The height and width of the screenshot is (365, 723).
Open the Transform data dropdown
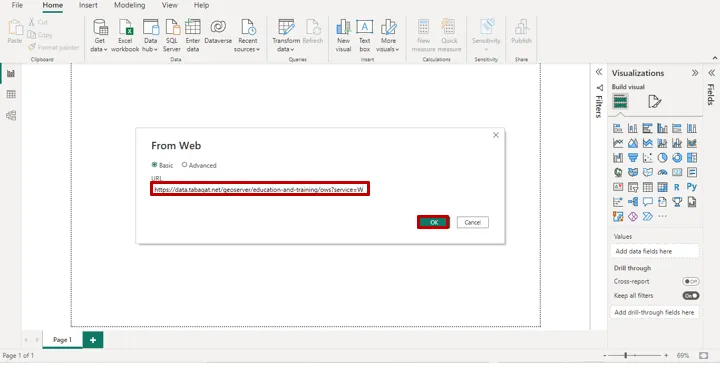[x=285, y=35]
